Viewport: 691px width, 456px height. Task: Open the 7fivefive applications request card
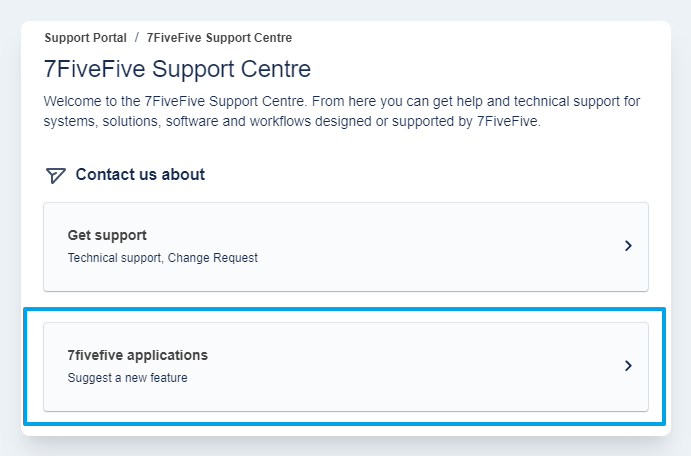point(345,366)
